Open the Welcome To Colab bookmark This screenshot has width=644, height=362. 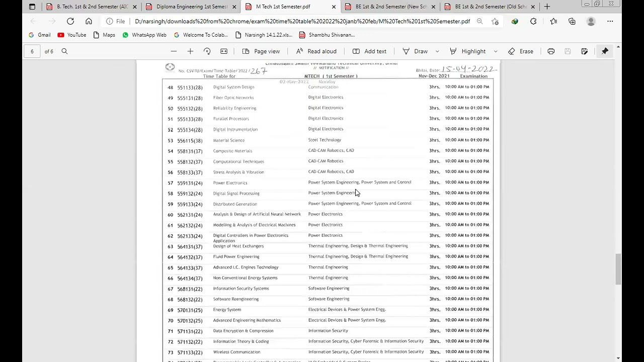pos(201,35)
